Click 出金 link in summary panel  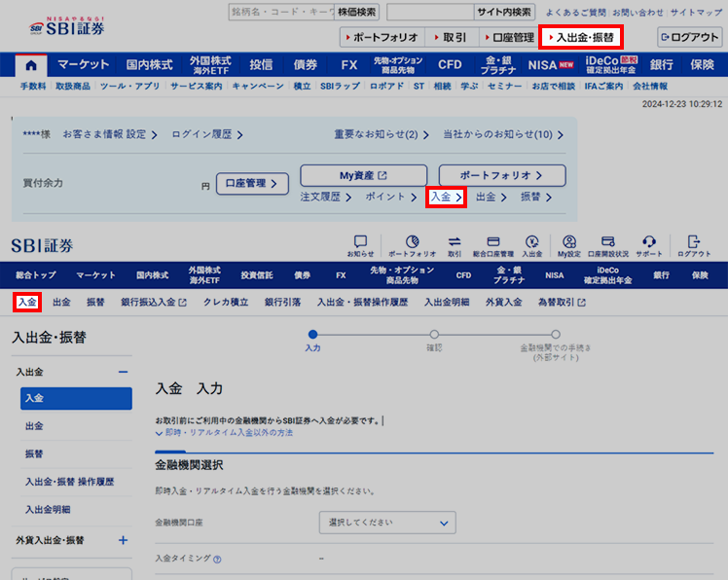click(491, 197)
